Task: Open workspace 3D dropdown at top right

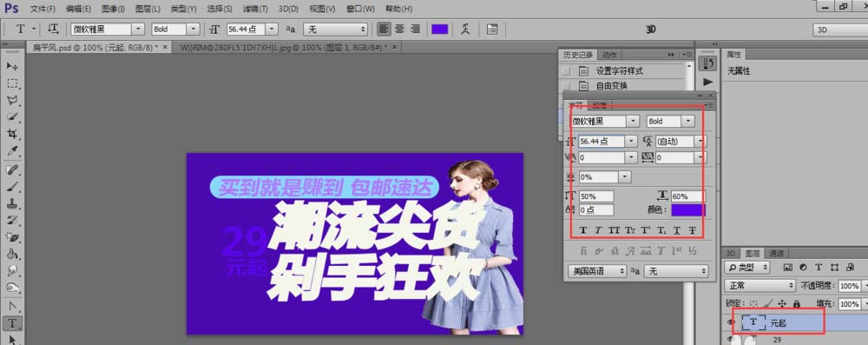Action: click(x=839, y=30)
